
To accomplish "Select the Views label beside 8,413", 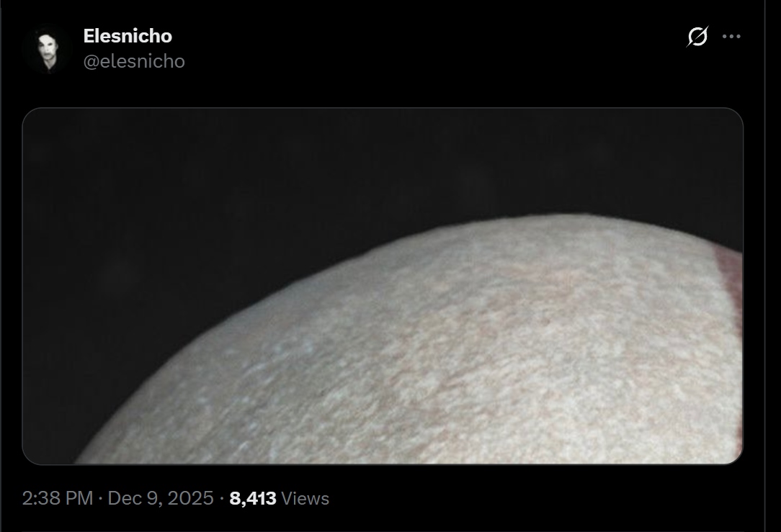I will point(305,498).
